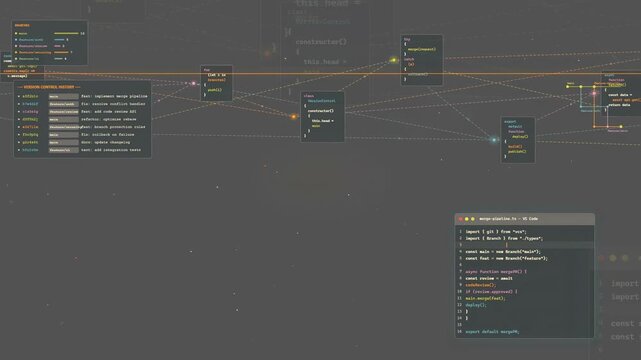Click line 11 'main.merge(feat);'

(485, 298)
